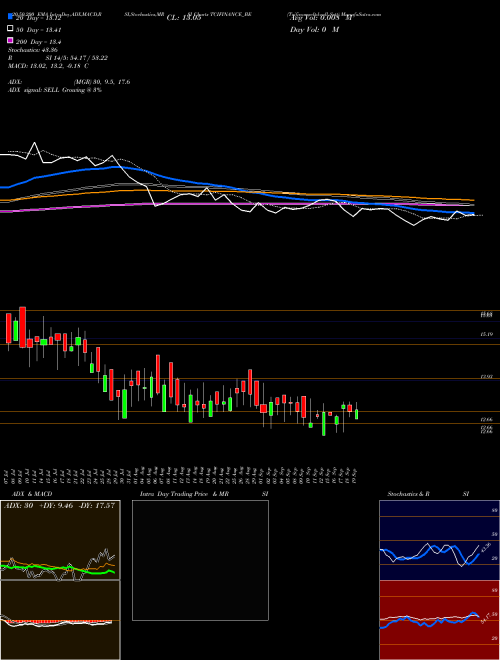Click the '(MGR) 30, 9.5, 17.6' ADX values
This screenshot has height=660, width=500.
pos(101,82)
